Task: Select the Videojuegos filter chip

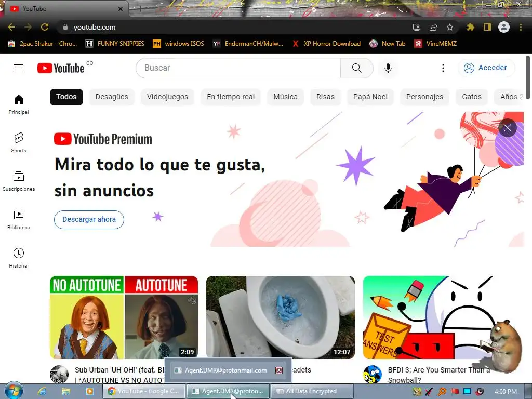Action: click(x=167, y=97)
